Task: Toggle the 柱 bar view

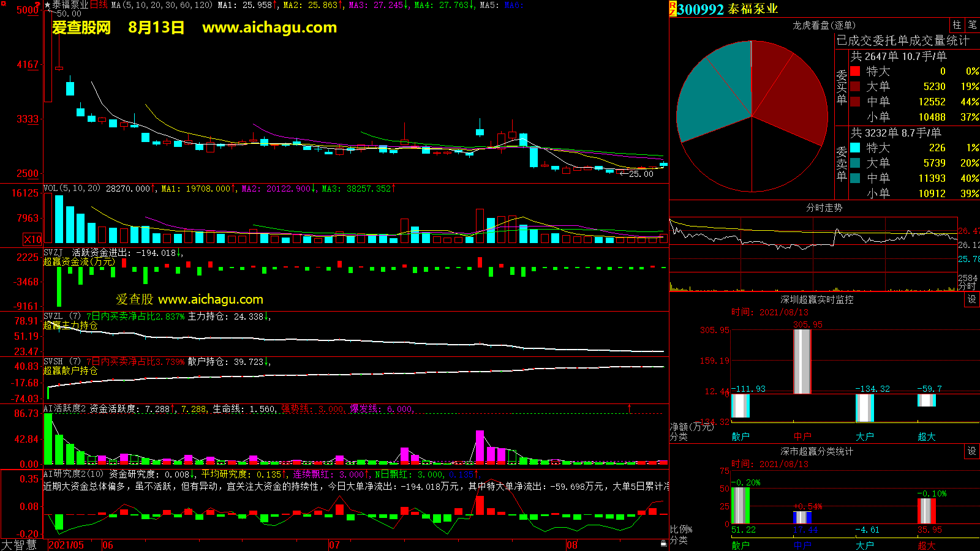Action: [957, 25]
